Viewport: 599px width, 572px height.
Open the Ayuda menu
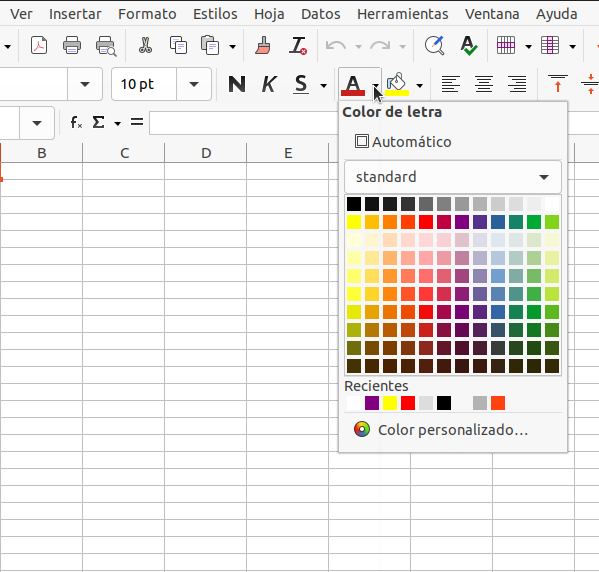click(557, 14)
